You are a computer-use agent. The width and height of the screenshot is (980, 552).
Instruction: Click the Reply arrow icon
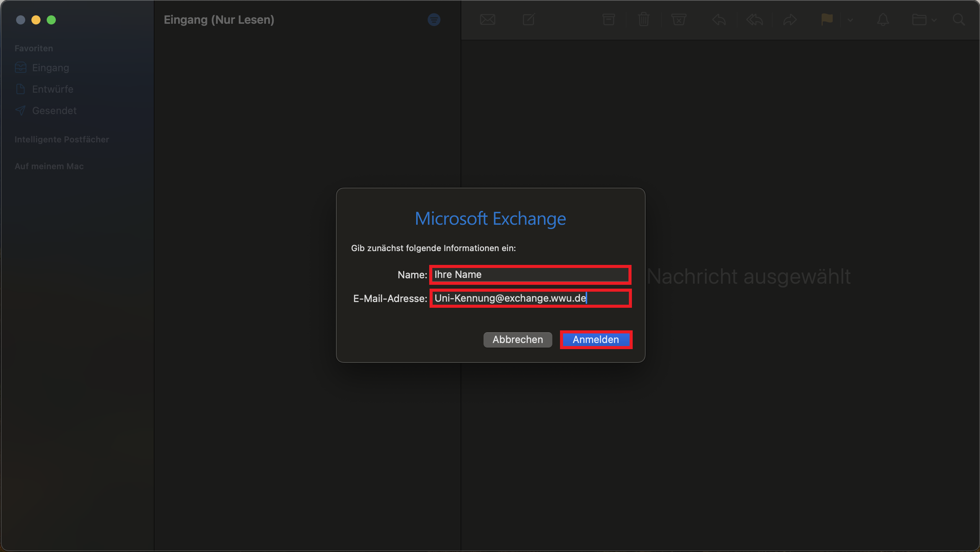tap(719, 20)
